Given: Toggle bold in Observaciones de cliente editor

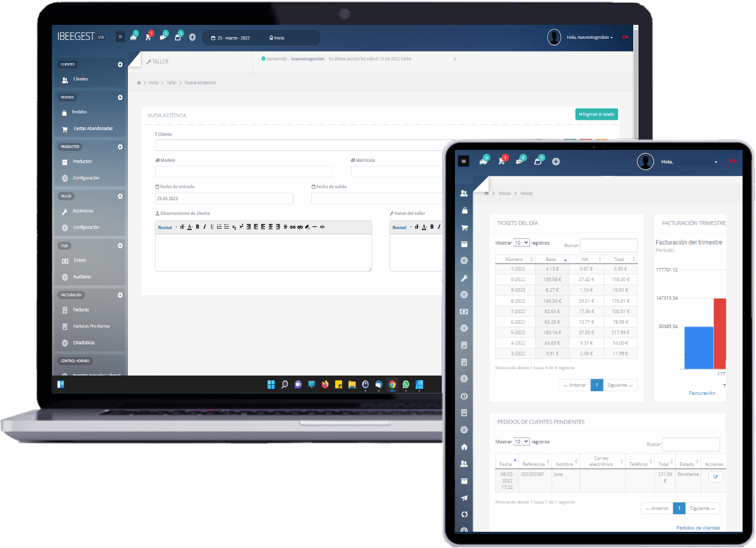Looking at the screenshot, I should 197,227.
